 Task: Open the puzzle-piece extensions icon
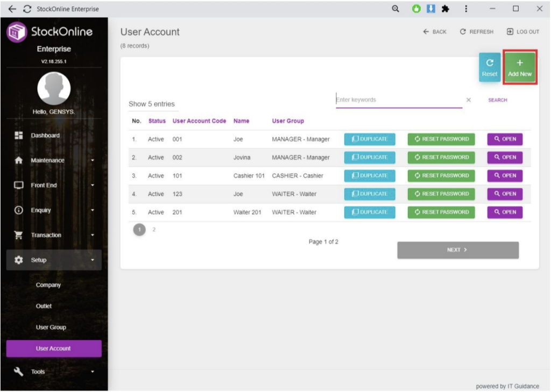(x=445, y=9)
